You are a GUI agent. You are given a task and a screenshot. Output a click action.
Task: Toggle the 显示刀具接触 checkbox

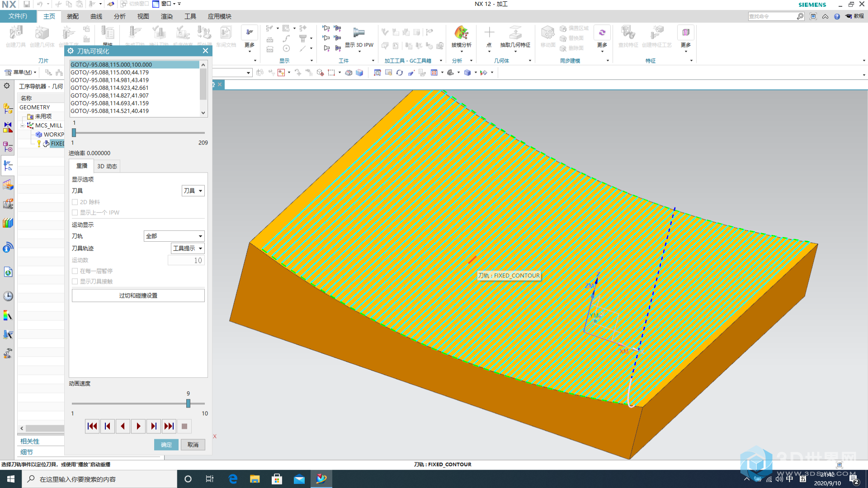[75, 282]
